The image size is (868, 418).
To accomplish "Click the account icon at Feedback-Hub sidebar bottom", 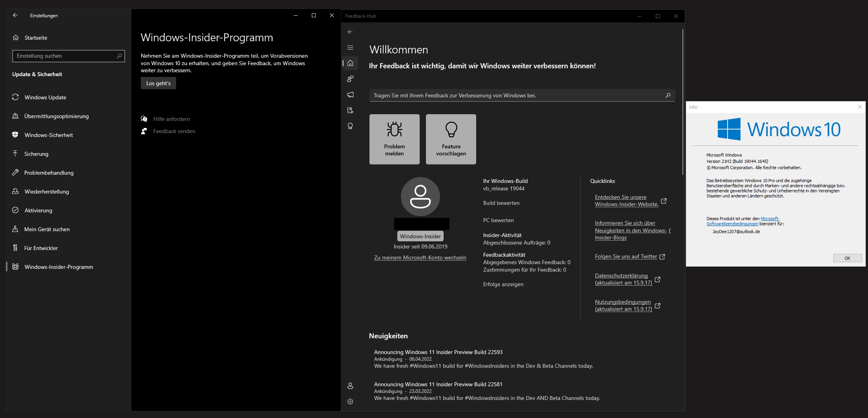I will tap(350, 386).
